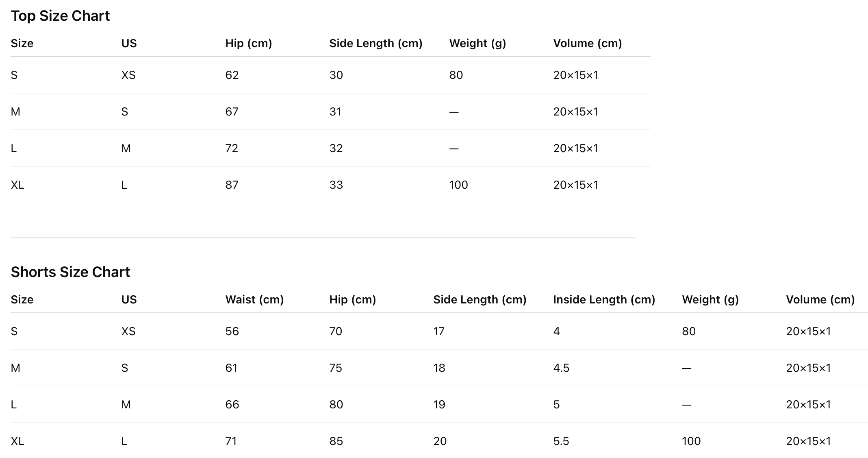Screen dimensions: 868x458
Task: Click the waist value 71
Action: [x=231, y=441]
